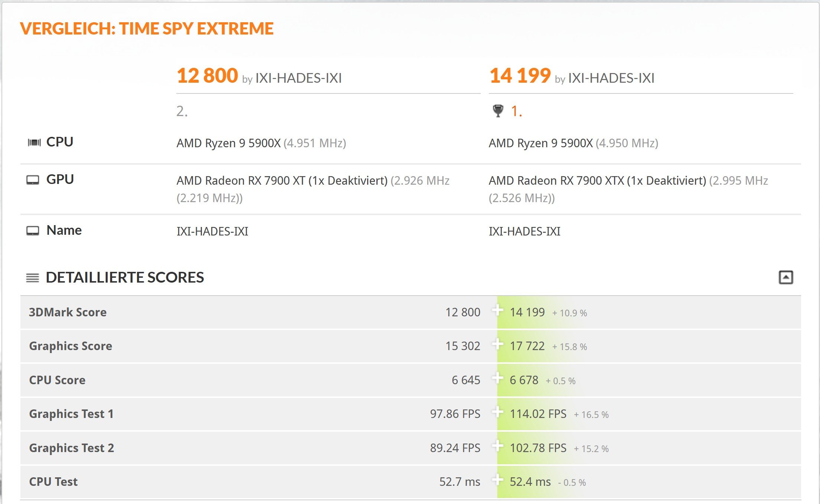Click the plus icon in Graphics Test 1 row
This screenshot has width=820, height=504.
497,412
